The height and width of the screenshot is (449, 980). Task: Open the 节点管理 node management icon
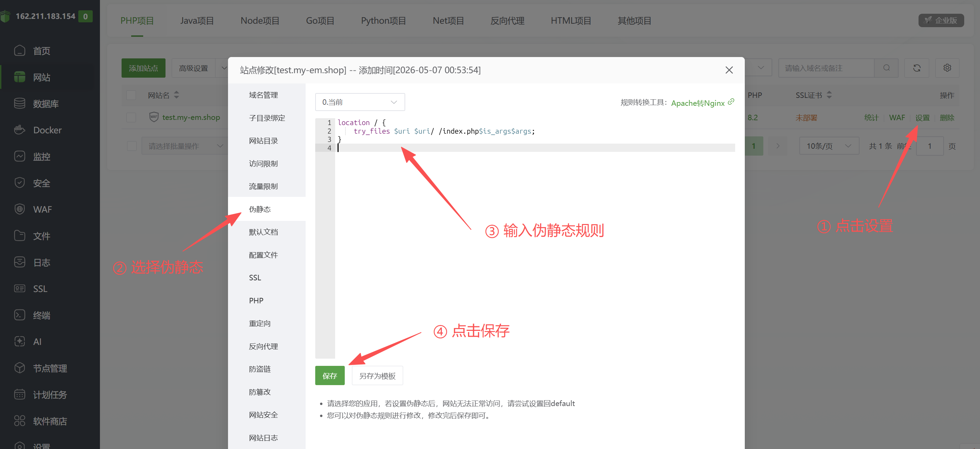(x=20, y=368)
